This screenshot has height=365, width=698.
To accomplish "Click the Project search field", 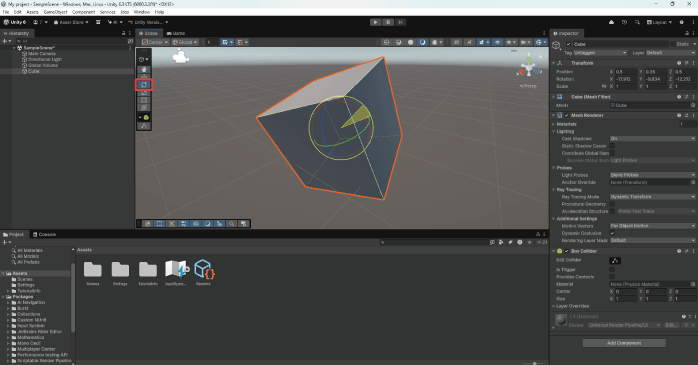I will pos(434,242).
